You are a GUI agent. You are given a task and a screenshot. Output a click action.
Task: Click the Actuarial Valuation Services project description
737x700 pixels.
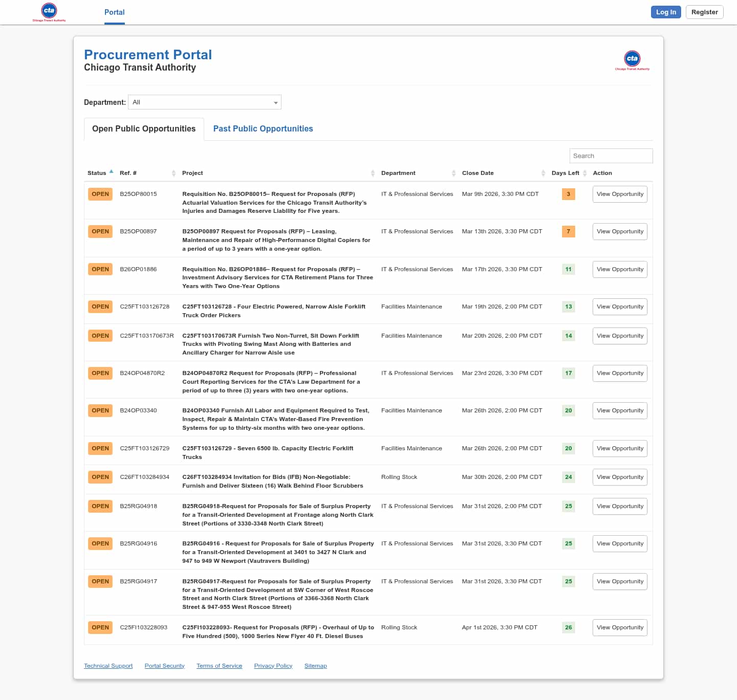[274, 203]
